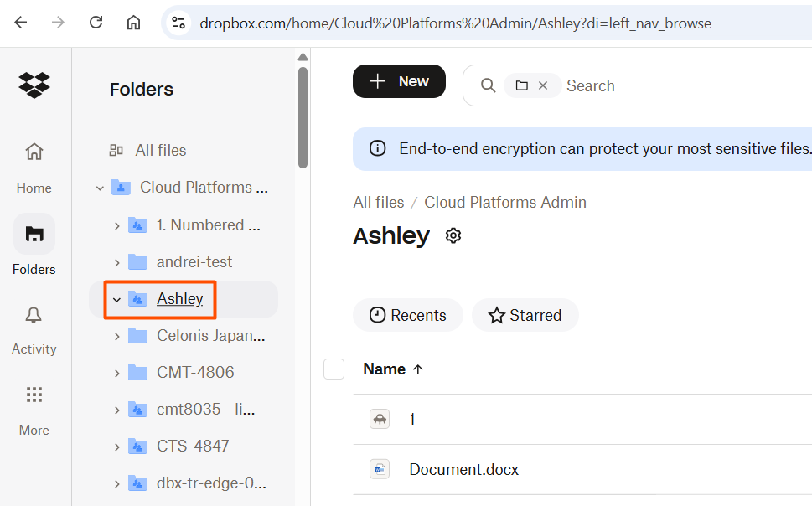Viewport: 812px width, 506px height.
Task: Reload the page with refresh icon
Action: tap(96, 23)
